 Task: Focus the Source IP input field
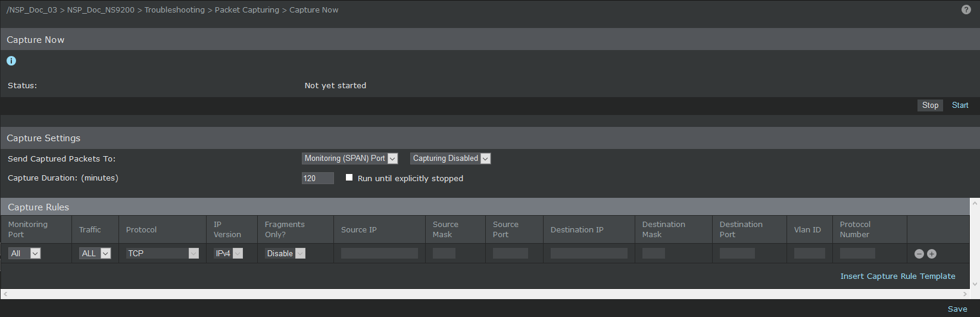pos(379,253)
